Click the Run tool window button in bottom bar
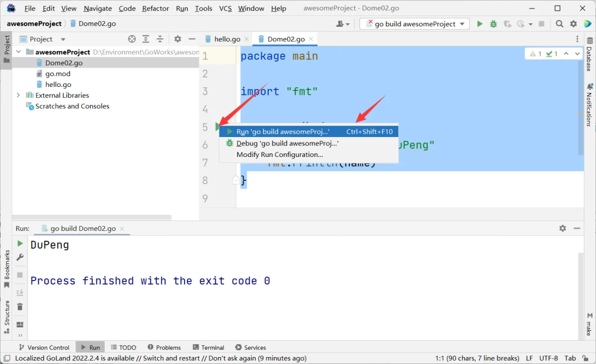Screen dimensions: 596x364 [x=90, y=347]
